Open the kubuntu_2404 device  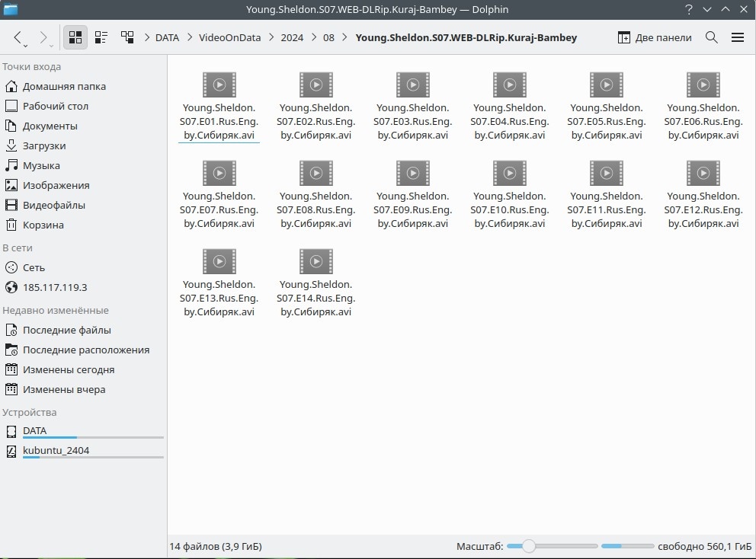click(x=83, y=451)
